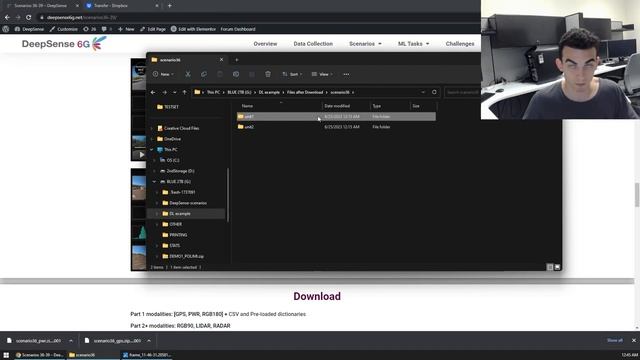Click the WordPress logo in admin bar

(6, 29)
